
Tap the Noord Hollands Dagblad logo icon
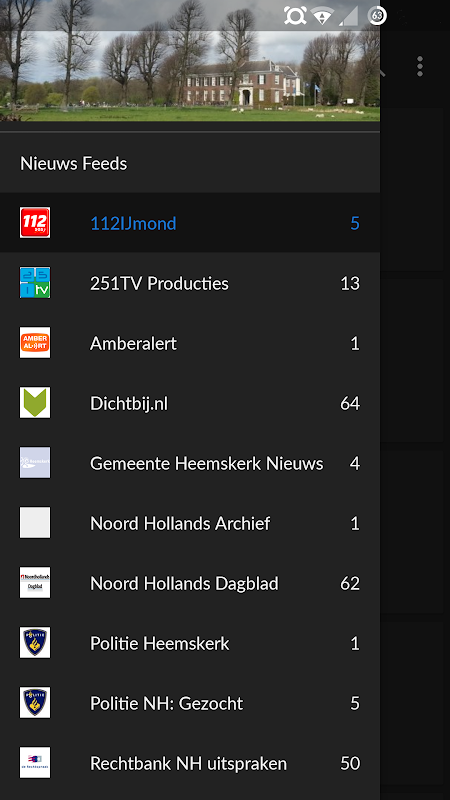coord(35,582)
